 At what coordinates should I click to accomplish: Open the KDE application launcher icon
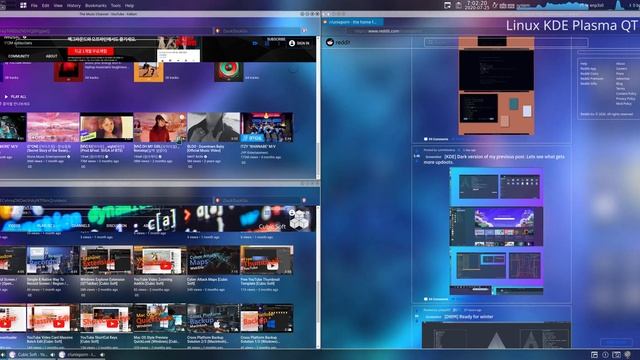click(x=23, y=5)
